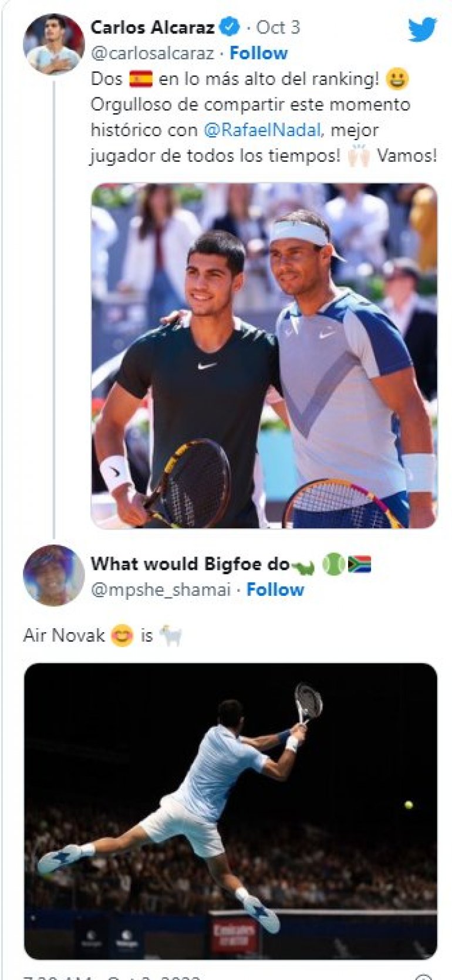
Task: Open the photo of two tennis players
Action: 264,355
